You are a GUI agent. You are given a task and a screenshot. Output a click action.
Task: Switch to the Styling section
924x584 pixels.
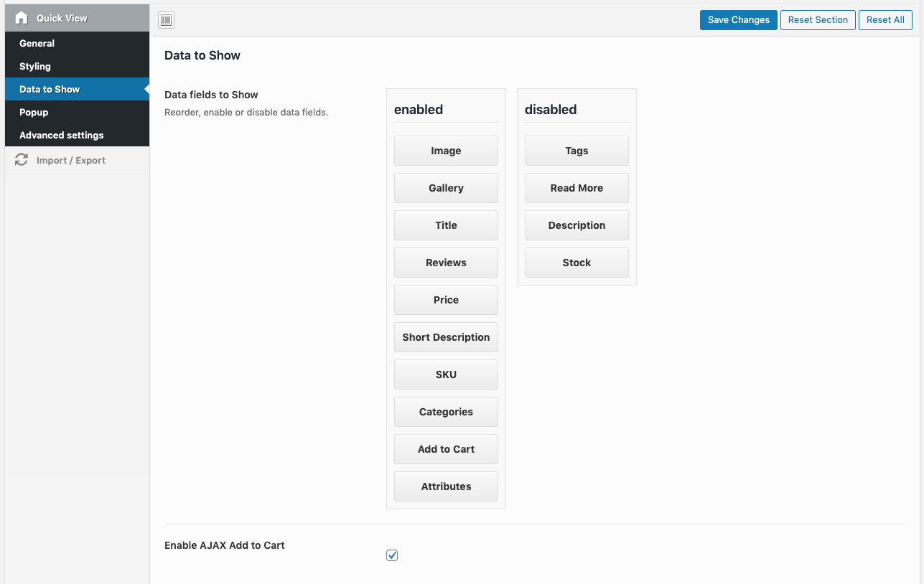click(x=35, y=66)
